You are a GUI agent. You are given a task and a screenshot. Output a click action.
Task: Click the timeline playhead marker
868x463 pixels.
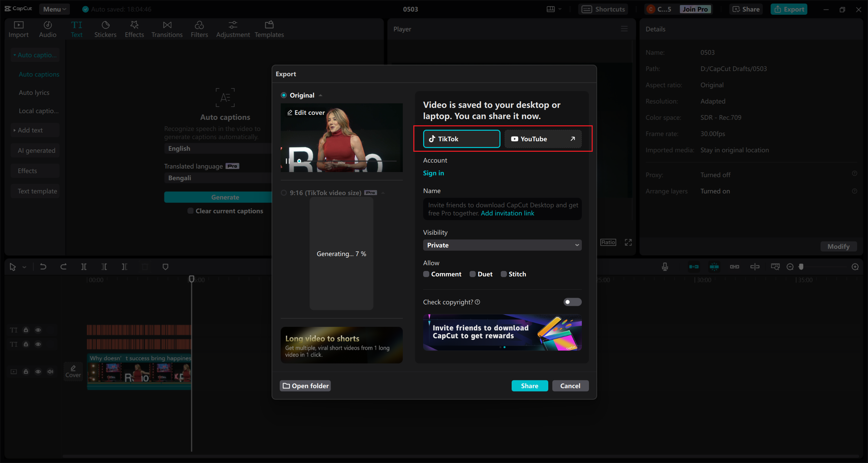pos(191,279)
